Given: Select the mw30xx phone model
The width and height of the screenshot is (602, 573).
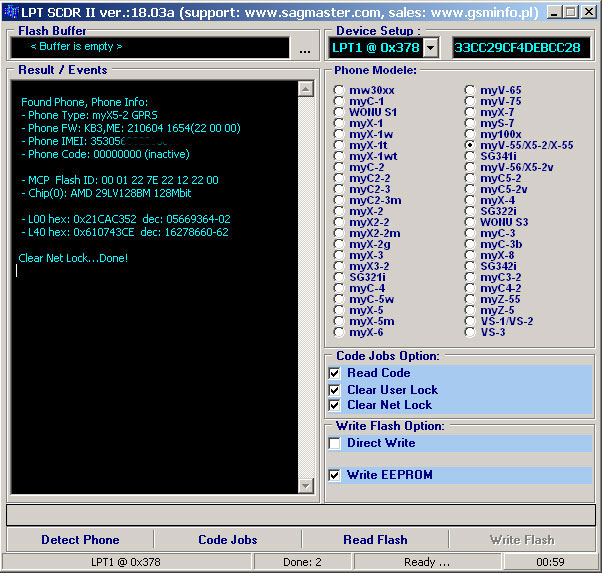Looking at the screenshot, I should pos(339,90).
